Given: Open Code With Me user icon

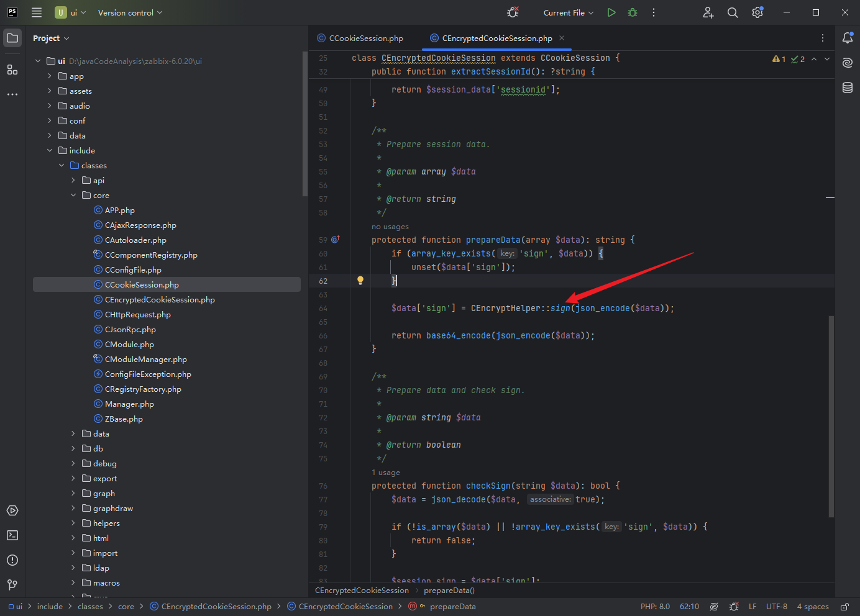Looking at the screenshot, I should coord(708,12).
